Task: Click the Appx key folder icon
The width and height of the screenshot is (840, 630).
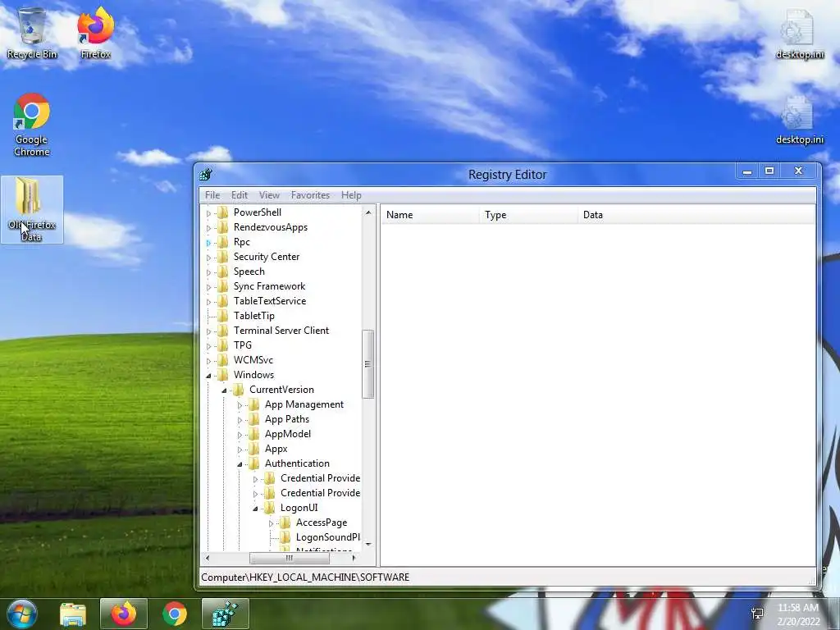Action: [254, 449]
